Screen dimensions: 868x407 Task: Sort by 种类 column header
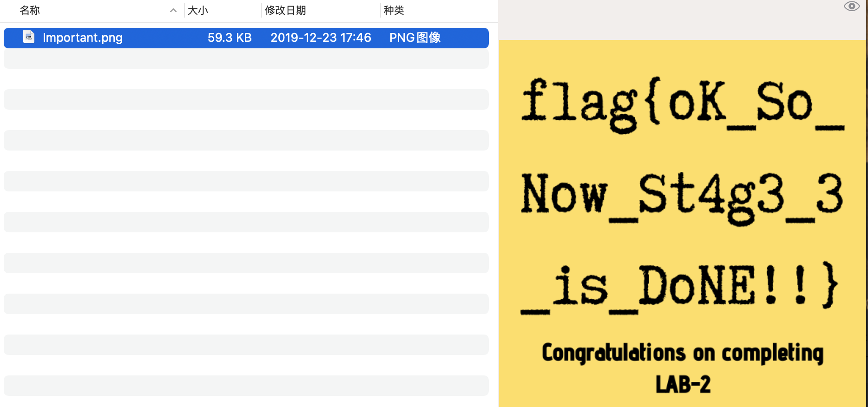pos(394,10)
